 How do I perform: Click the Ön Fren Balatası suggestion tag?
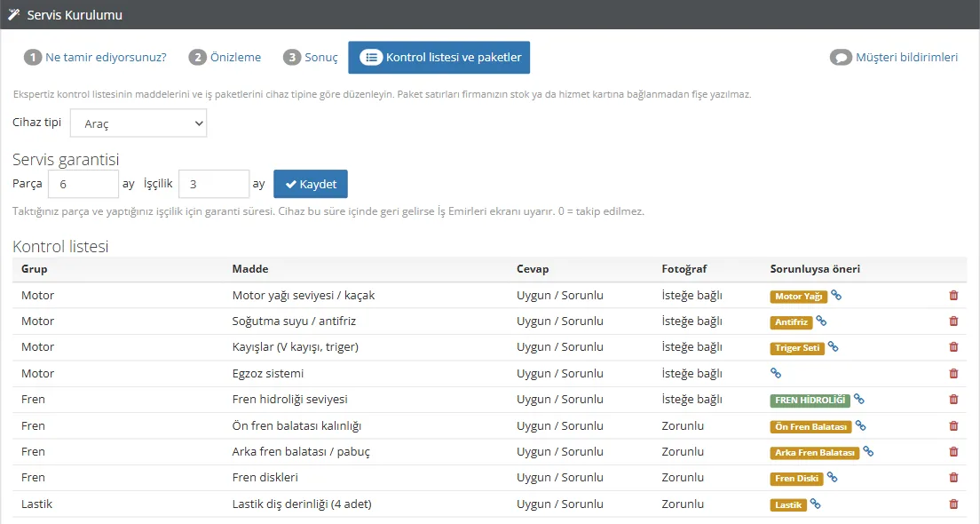point(810,426)
